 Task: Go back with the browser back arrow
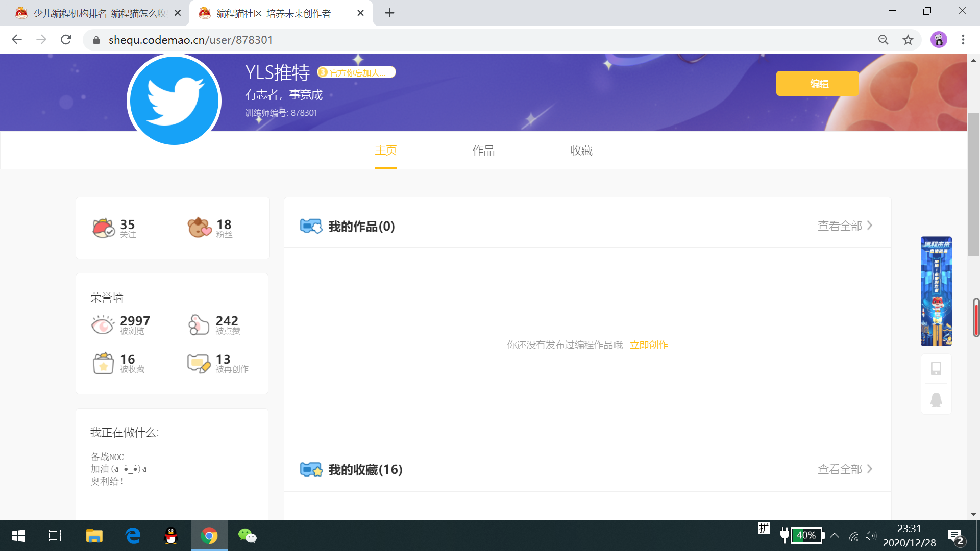click(17, 40)
